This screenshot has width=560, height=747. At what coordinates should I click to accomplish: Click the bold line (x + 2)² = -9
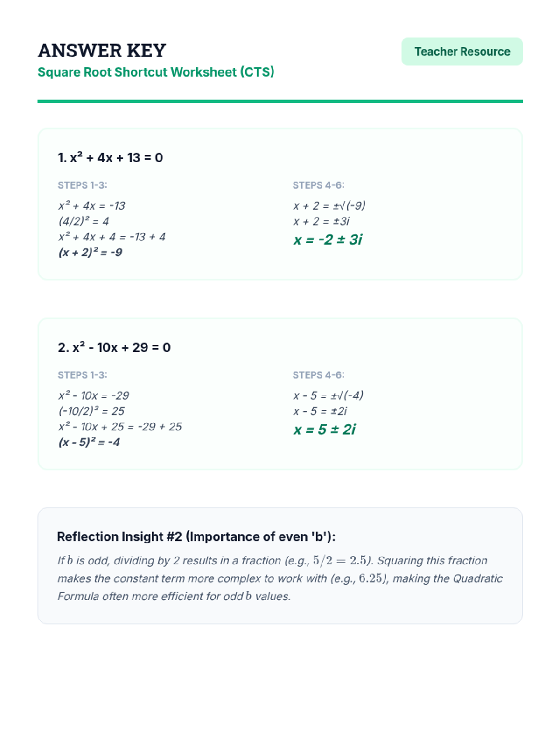coord(91,253)
